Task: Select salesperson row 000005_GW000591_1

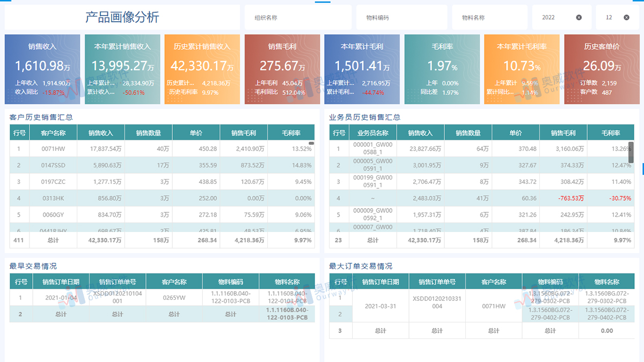Action: point(372,165)
